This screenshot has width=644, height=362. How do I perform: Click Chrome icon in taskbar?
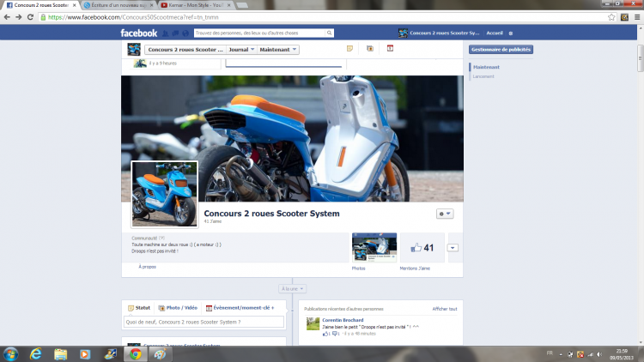135,353
